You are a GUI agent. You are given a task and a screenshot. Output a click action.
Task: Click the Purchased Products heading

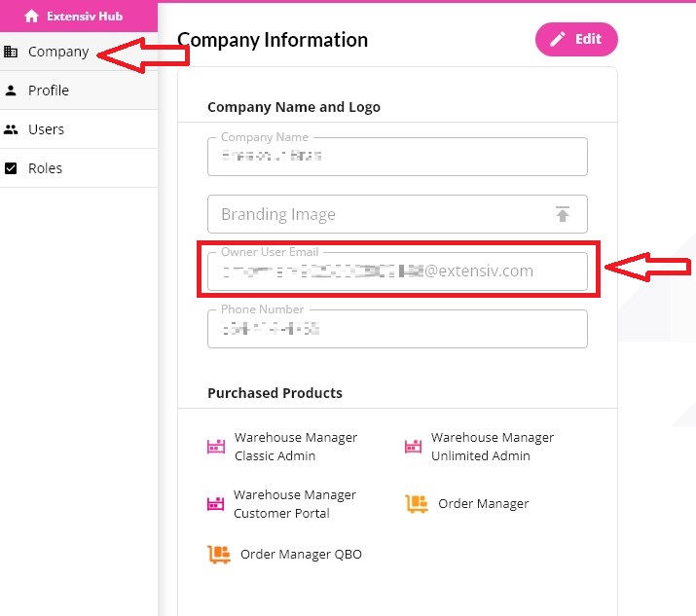pyautogui.click(x=275, y=393)
